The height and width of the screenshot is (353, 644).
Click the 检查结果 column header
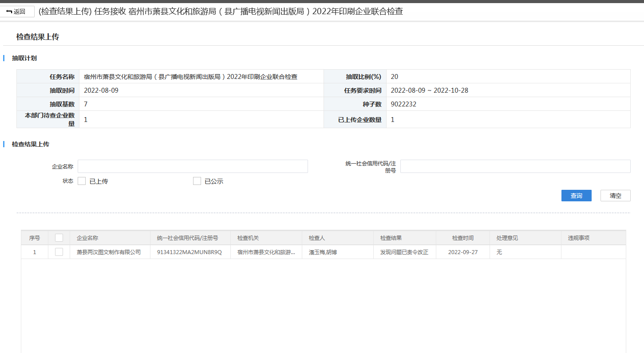tap(391, 238)
